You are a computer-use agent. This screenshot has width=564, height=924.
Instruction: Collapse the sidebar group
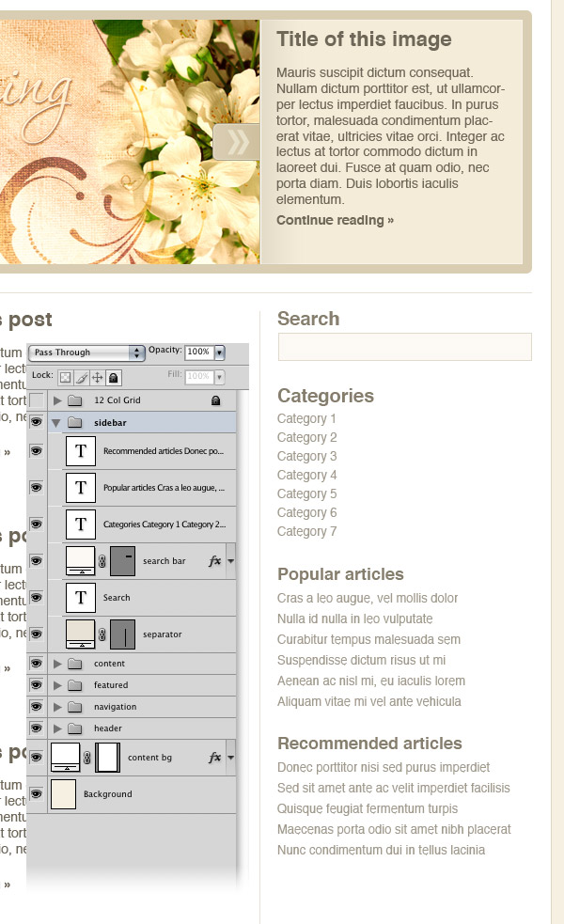(56, 423)
